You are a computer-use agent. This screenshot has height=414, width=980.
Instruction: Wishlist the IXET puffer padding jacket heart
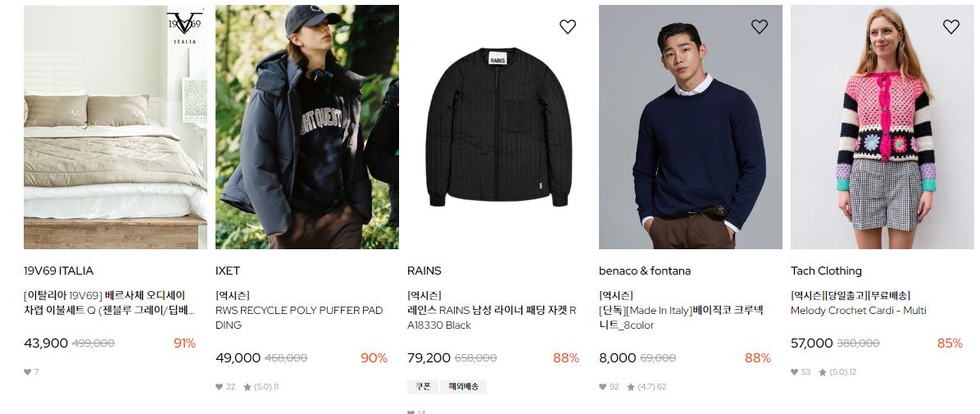pyautogui.click(x=375, y=26)
